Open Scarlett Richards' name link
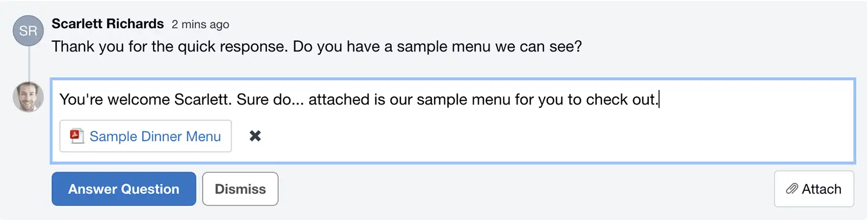 point(107,24)
